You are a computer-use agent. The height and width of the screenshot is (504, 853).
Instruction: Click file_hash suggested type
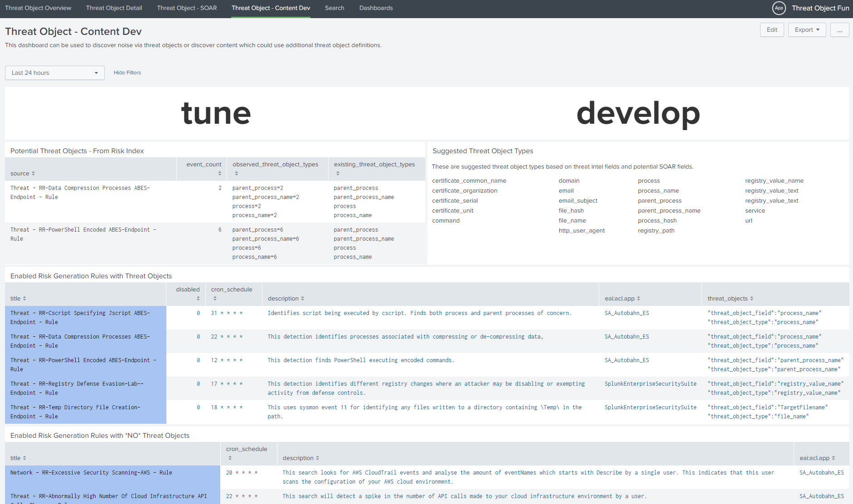coord(571,211)
